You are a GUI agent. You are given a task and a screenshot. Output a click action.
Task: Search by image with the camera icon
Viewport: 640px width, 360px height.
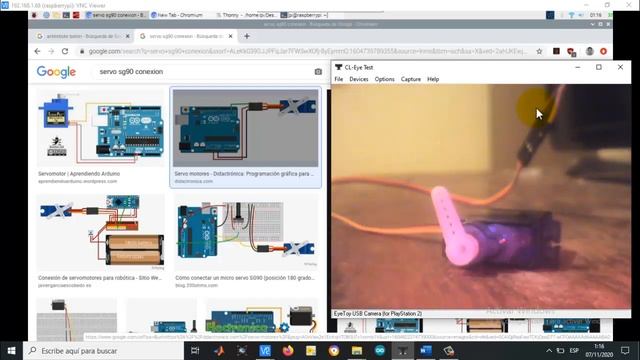pyautogui.click(x=318, y=72)
